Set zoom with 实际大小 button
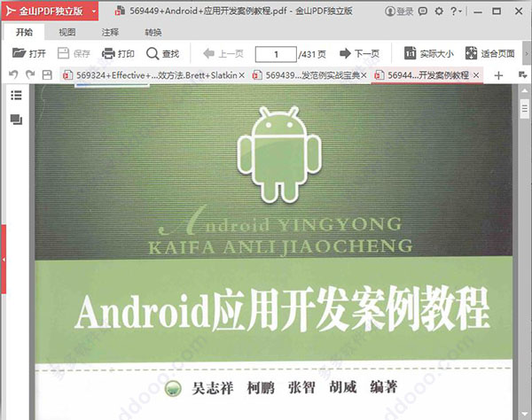The height and width of the screenshot is (420, 532). tap(428, 53)
